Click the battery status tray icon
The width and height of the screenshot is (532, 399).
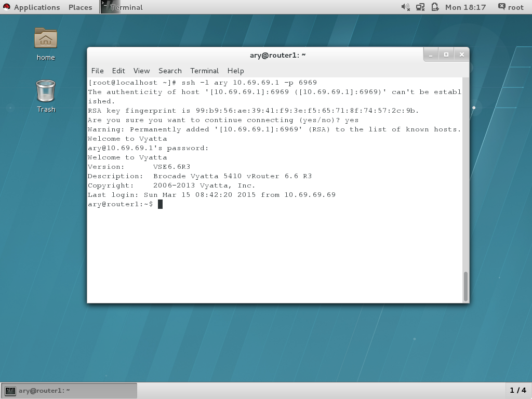click(x=435, y=7)
